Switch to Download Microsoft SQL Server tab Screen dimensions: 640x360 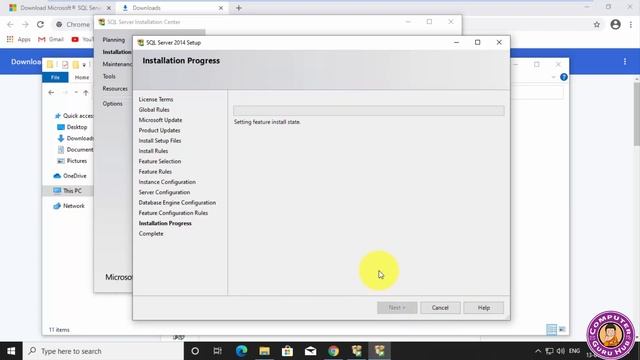60,8
